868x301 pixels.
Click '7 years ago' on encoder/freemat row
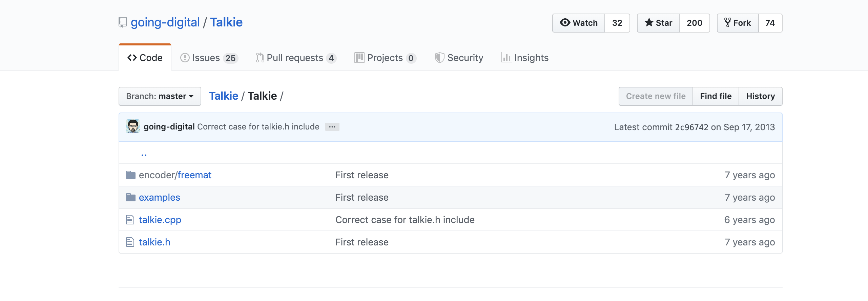coord(750,175)
